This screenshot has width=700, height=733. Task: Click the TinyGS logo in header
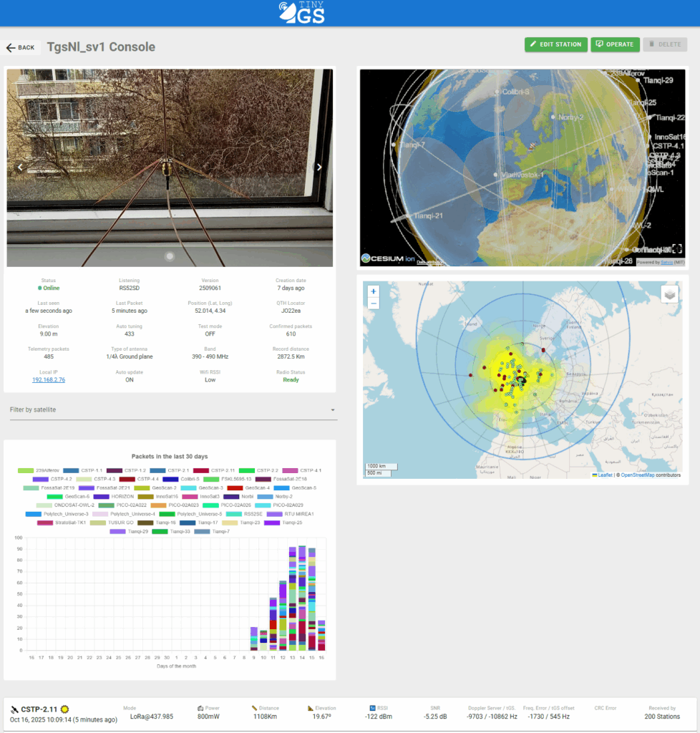(x=301, y=13)
